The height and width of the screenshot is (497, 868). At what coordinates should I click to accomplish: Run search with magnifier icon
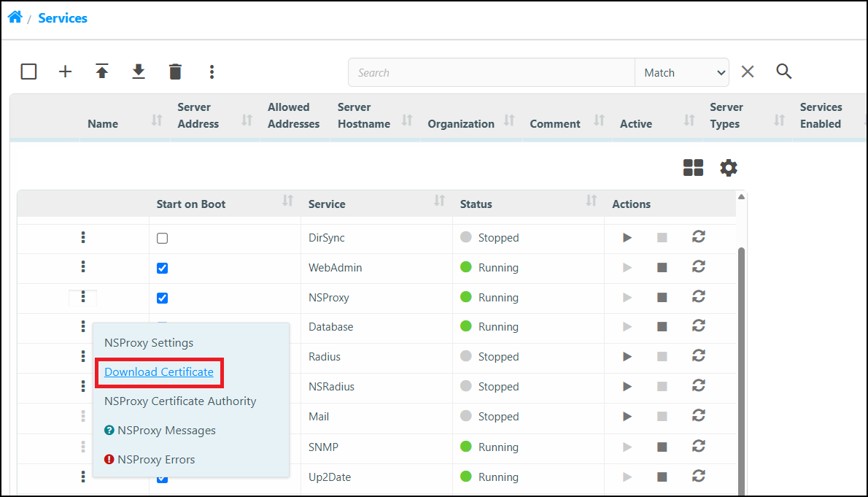coord(784,72)
